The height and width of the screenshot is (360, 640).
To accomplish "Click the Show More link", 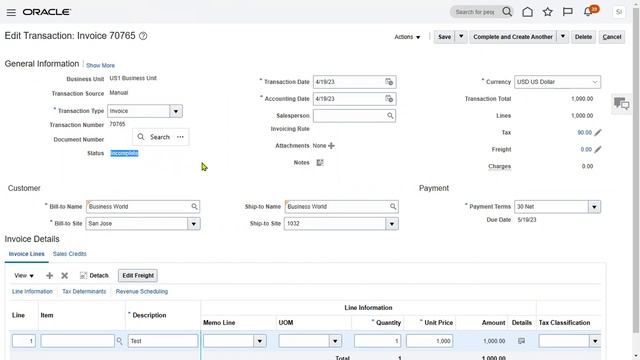I will point(100,65).
